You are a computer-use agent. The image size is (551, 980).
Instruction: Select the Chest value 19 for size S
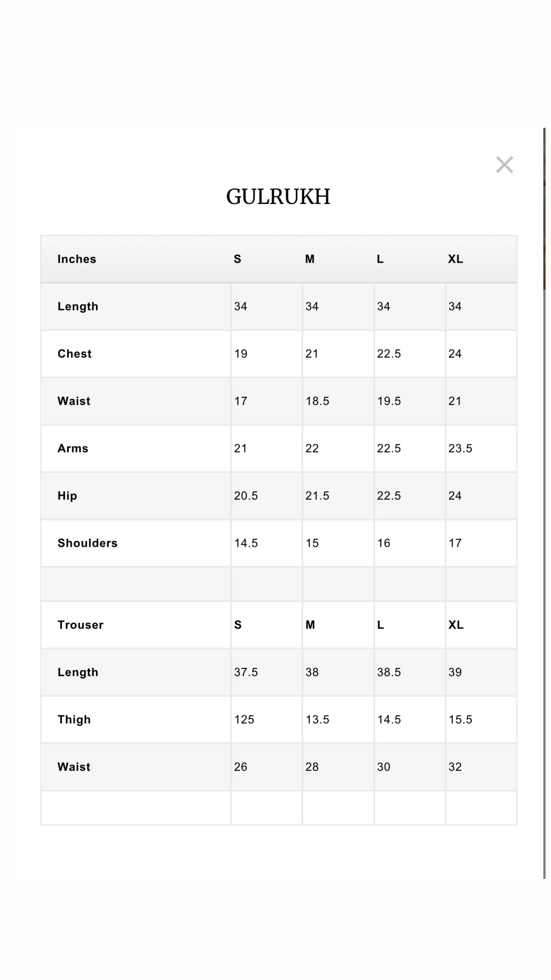click(x=241, y=353)
